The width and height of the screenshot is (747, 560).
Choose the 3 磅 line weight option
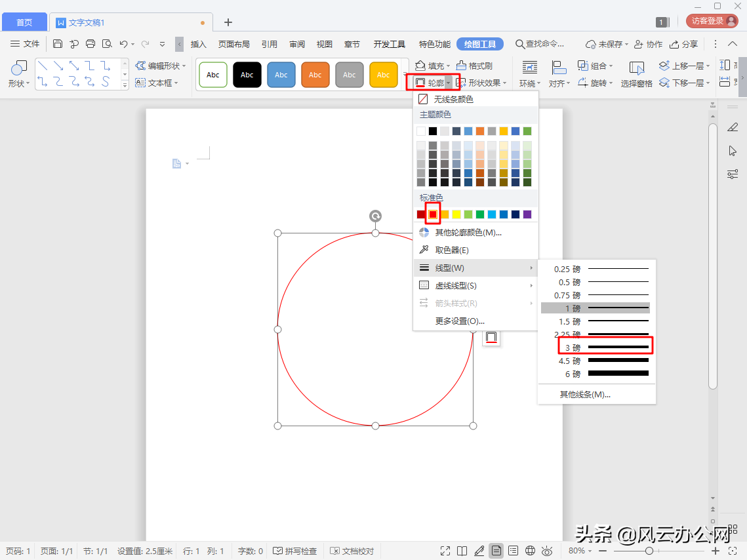point(605,348)
